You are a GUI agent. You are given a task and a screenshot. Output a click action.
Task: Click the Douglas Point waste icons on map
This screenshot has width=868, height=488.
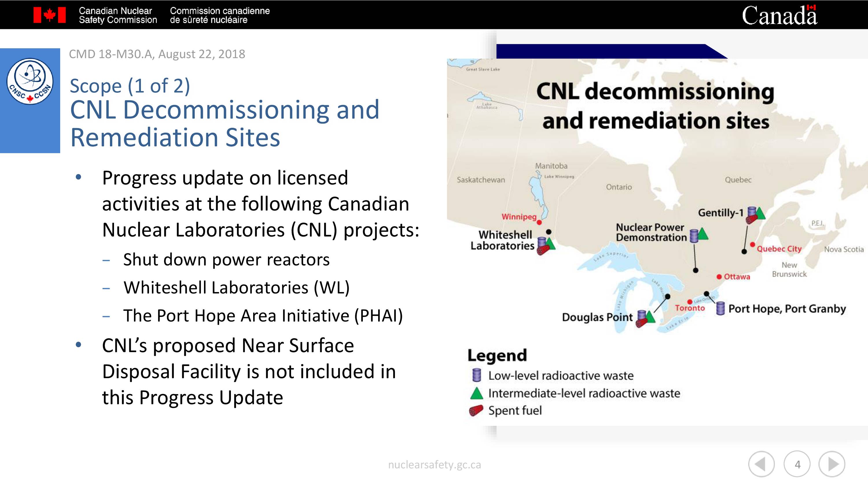(645, 318)
